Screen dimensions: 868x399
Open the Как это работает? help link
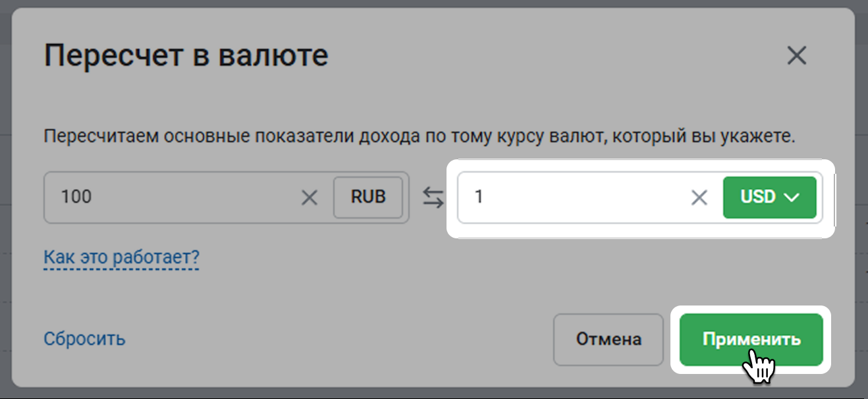[x=121, y=257]
